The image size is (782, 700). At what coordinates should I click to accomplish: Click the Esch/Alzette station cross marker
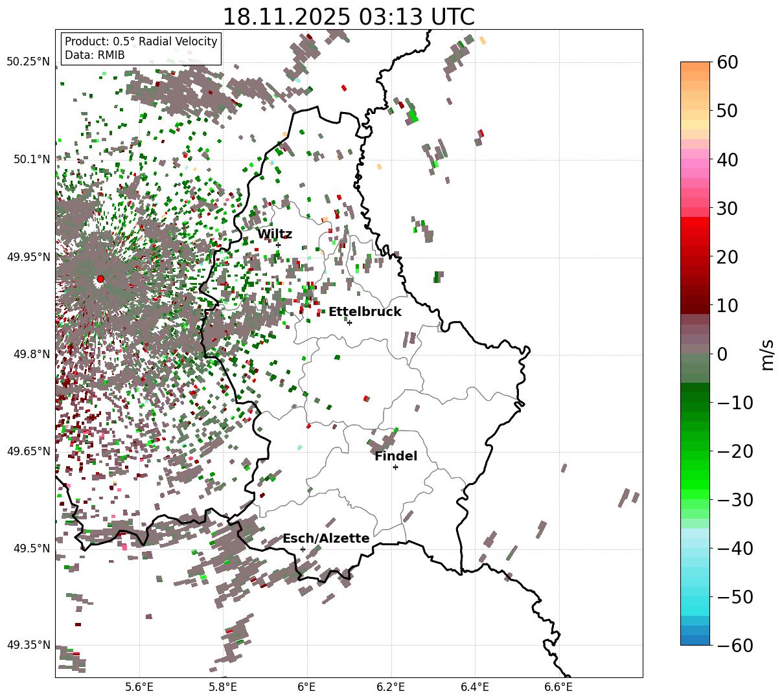point(303,549)
